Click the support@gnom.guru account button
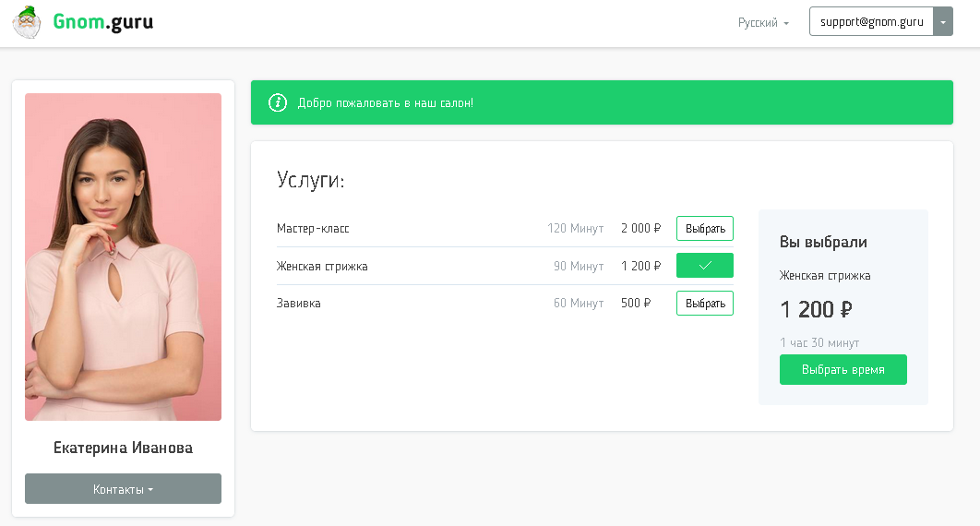Screen dimensions: 980x526 point(871,21)
